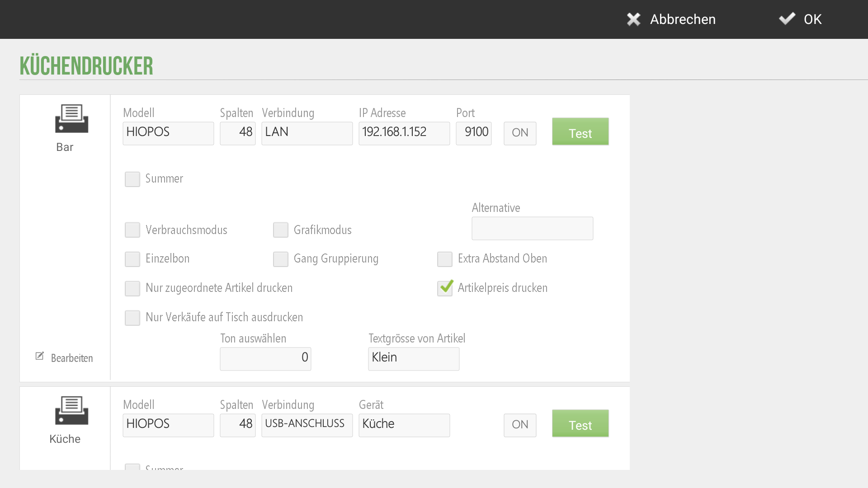
Task: Enable the Verbrauchsmodus checkbox
Action: coord(132,230)
